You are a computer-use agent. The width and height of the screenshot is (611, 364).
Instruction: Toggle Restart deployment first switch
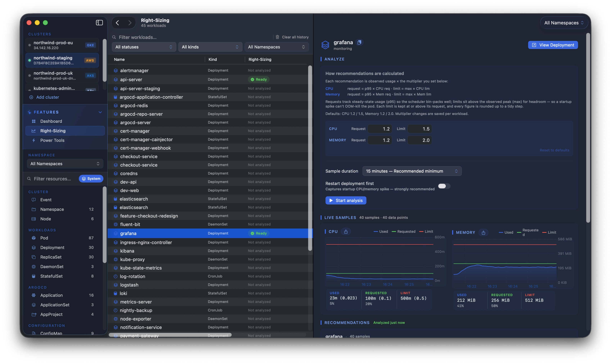[x=444, y=186]
